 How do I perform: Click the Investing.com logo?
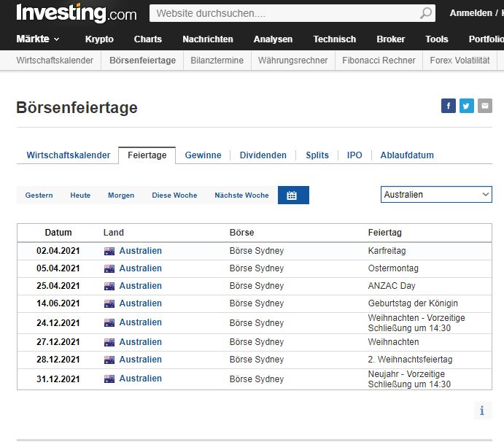pos(76,13)
